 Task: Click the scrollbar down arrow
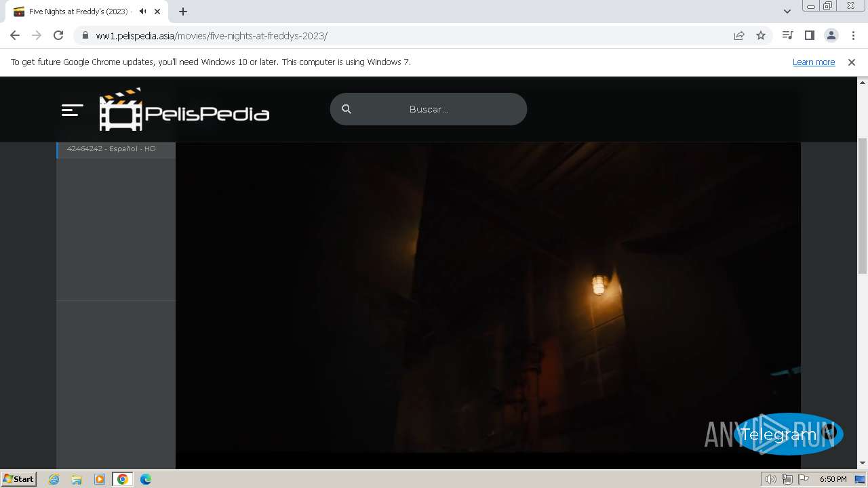(x=863, y=463)
